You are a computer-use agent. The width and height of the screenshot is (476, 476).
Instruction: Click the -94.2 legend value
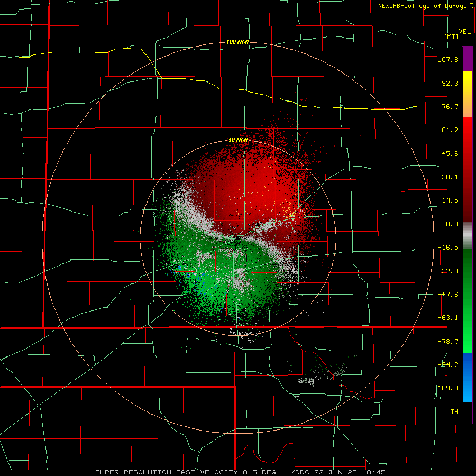[x=448, y=365]
